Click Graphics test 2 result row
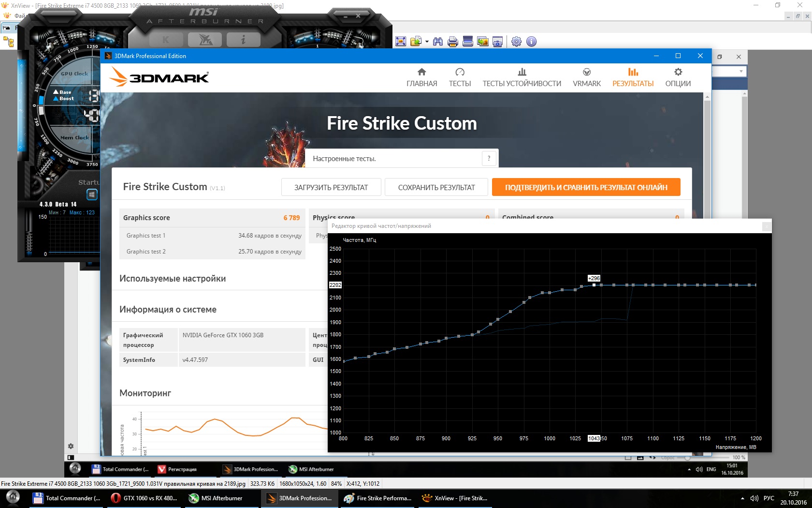The width and height of the screenshot is (812, 508). point(212,252)
